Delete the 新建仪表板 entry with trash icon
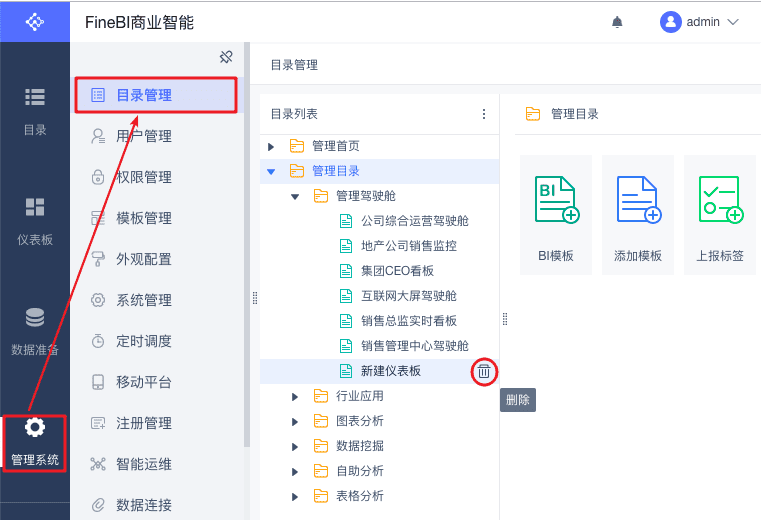761x520 pixels. 484,371
